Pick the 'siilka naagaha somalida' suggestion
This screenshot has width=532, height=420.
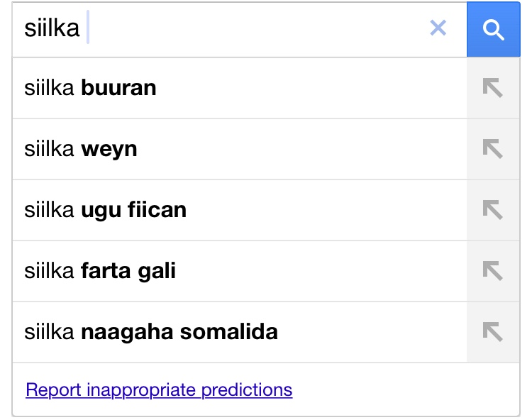[x=240, y=332]
